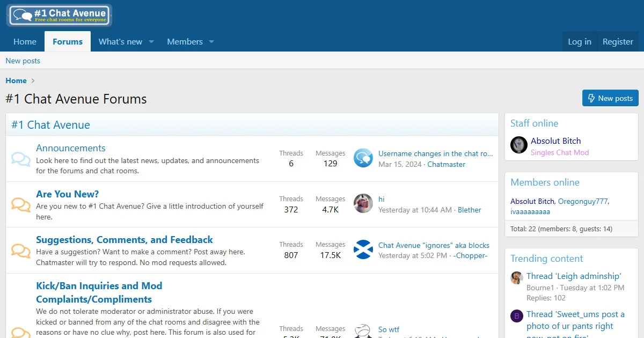Viewport: 644px width, 338px height.
Task: Click 'Yesterday at 5:02 PM' timestamp
Action: (x=413, y=255)
